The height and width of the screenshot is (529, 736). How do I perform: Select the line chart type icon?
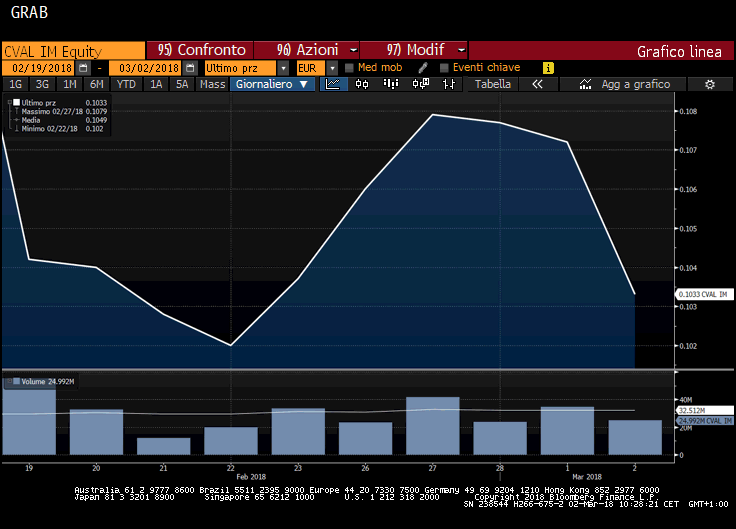click(334, 84)
